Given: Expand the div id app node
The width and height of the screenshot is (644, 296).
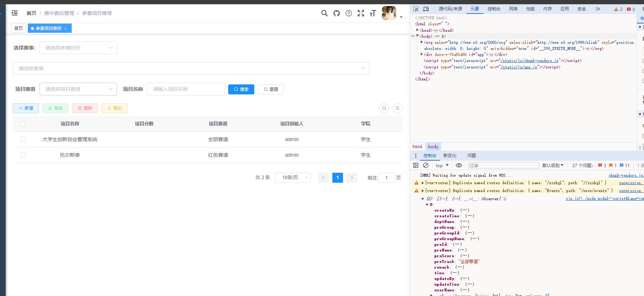Looking at the screenshot, I should tap(421, 54).
